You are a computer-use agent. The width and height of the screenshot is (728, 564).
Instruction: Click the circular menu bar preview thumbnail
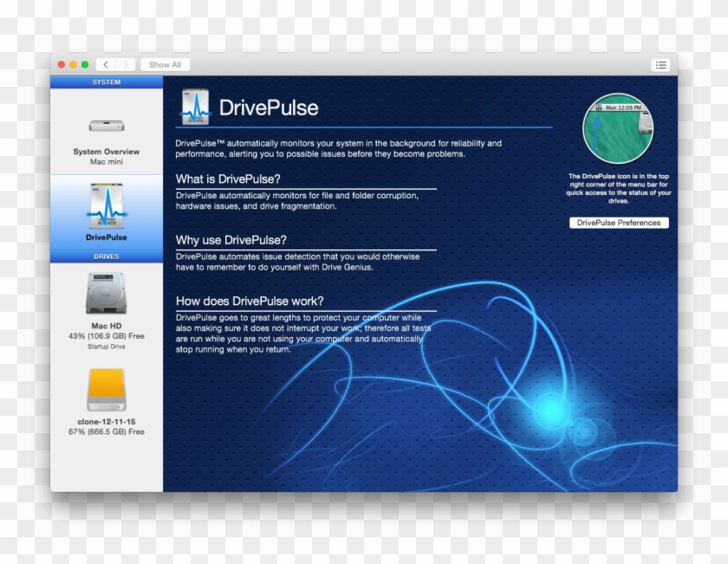click(x=618, y=128)
